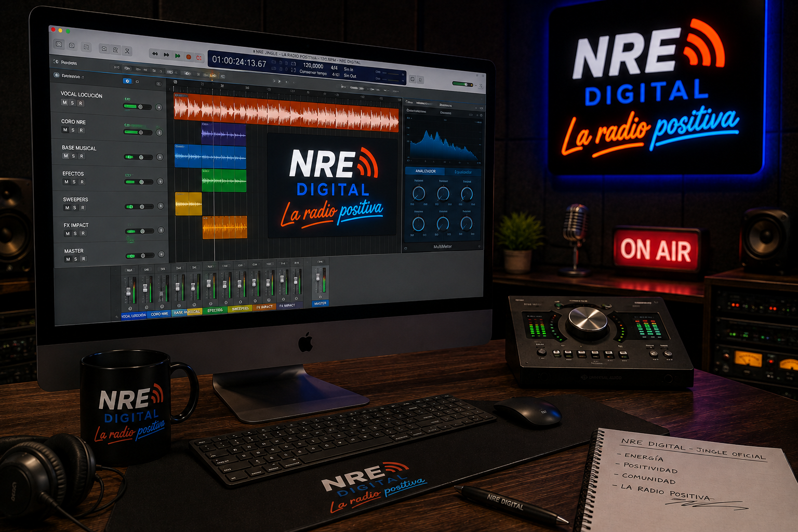Click the CORO NRE mixer strip label
Viewport: 798px width, 532px height.
pos(159,314)
